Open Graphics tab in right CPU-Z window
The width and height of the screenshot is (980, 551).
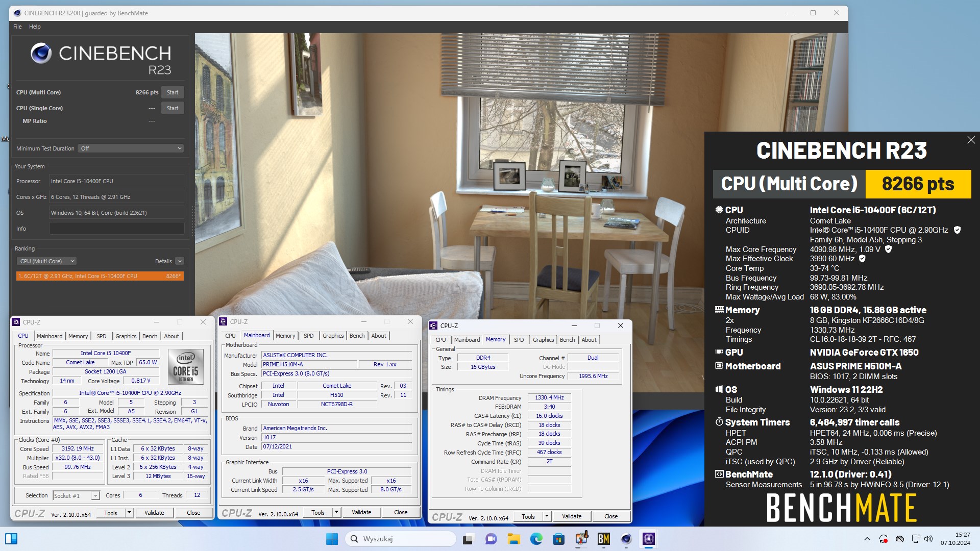tap(544, 340)
